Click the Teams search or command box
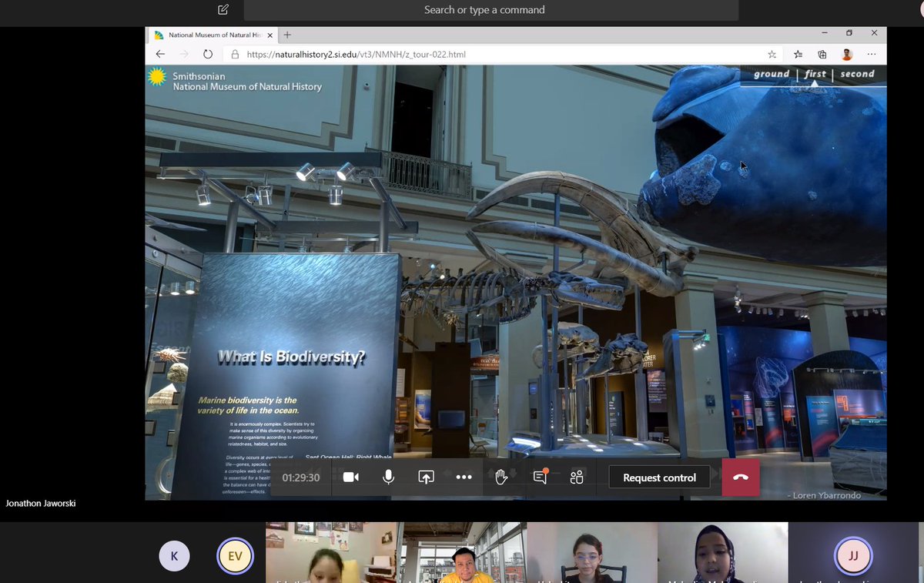Image resolution: width=924 pixels, height=583 pixels. pos(491,10)
